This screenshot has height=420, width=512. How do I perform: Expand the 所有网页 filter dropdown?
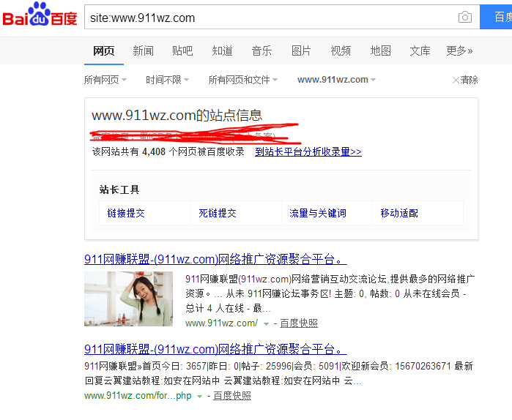[105, 80]
